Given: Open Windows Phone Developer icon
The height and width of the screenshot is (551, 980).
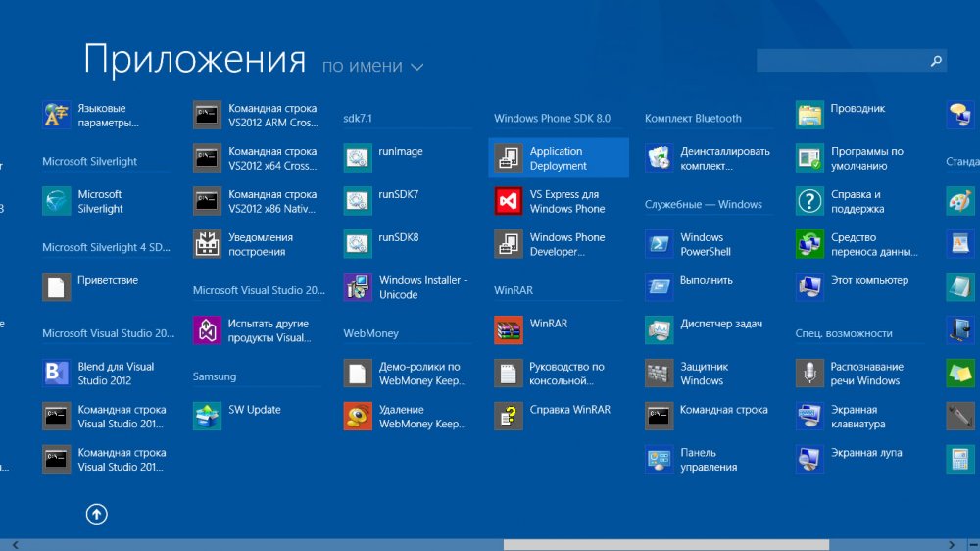Looking at the screenshot, I should tap(508, 244).
